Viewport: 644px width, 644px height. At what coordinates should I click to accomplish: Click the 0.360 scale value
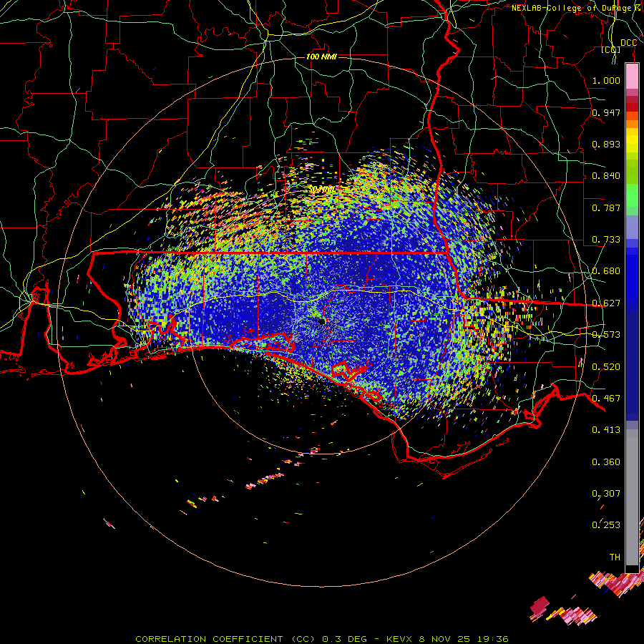pyautogui.click(x=606, y=462)
